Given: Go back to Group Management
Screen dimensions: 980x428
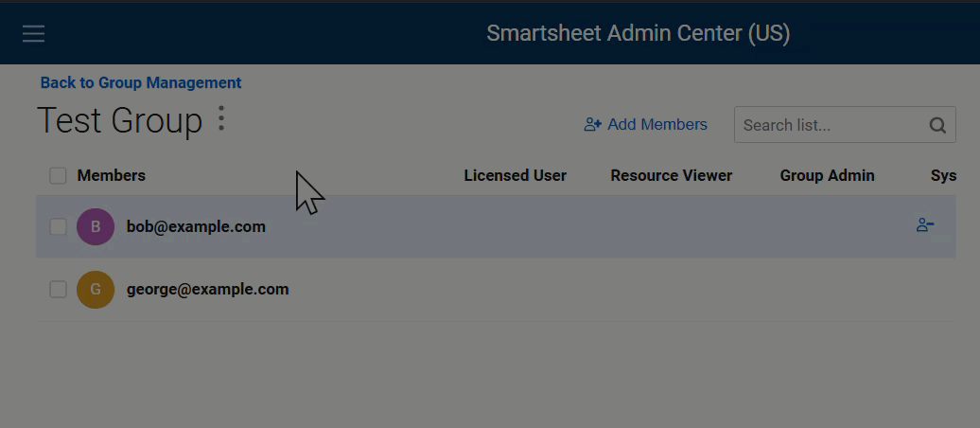Looking at the screenshot, I should click(x=141, y=82).
